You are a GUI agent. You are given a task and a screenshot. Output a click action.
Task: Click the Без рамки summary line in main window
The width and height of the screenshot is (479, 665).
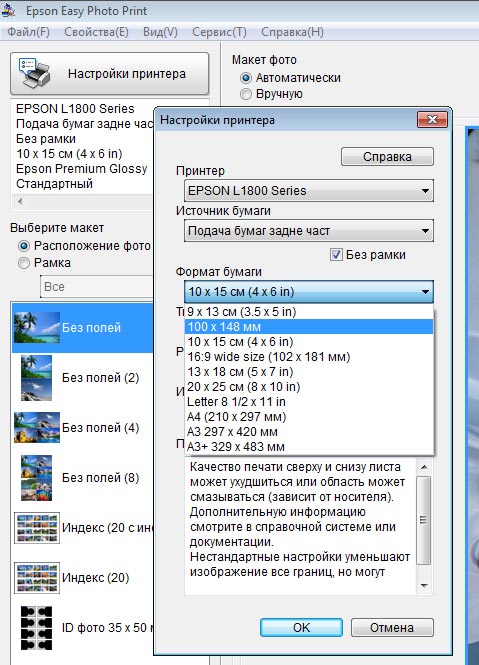(46, 139)
